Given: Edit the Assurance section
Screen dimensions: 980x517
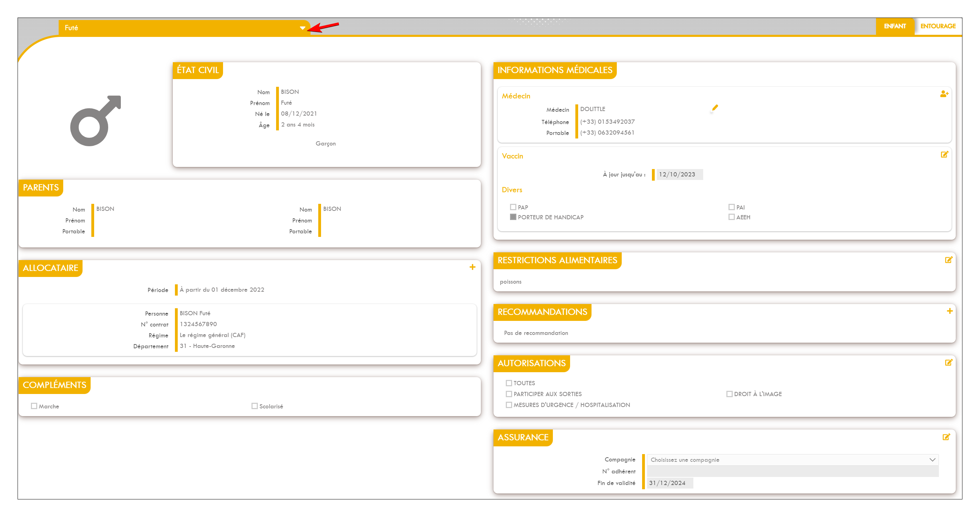Looking at the screenshot, I should tap(946, 437).
